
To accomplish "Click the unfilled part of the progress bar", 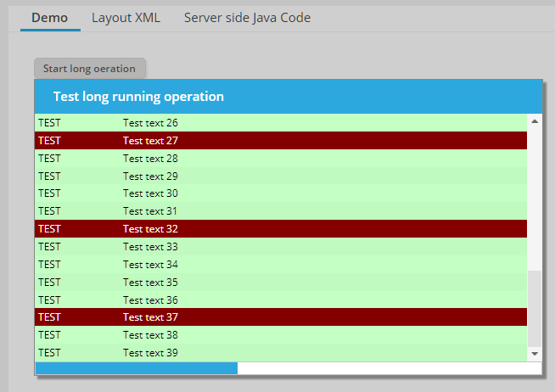I will coord(389,368).
